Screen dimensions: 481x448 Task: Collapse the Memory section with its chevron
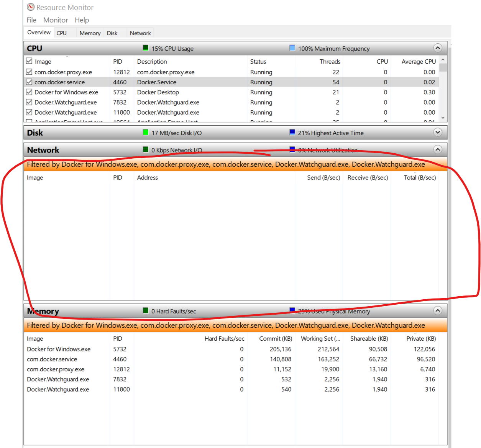438,310
